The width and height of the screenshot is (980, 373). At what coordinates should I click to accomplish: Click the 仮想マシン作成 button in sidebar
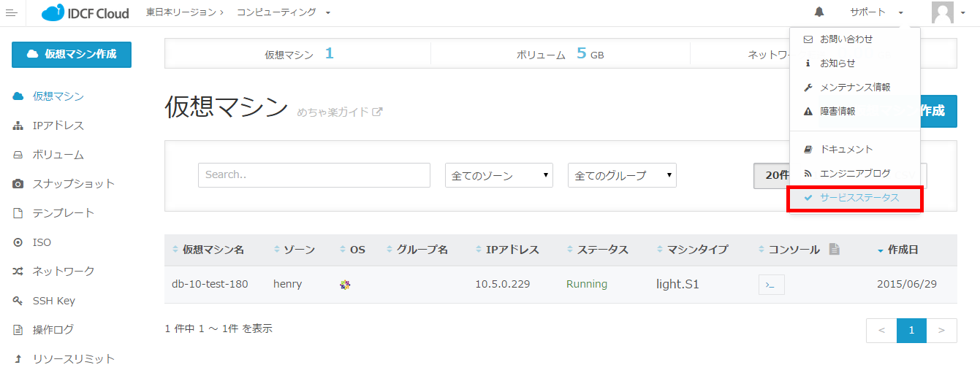click(x=72, y=55)
